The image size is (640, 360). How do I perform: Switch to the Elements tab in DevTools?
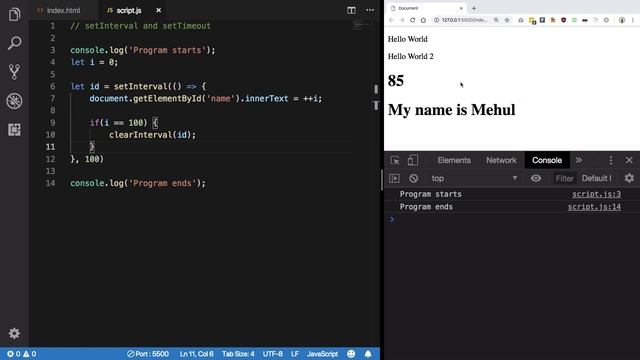[x=454, y=160]
